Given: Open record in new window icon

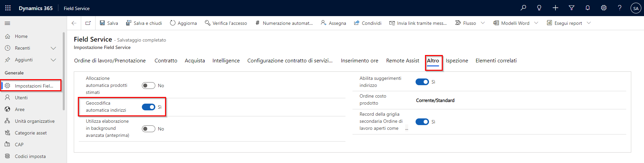Looking at the screenshot, I should pos(88,23).
